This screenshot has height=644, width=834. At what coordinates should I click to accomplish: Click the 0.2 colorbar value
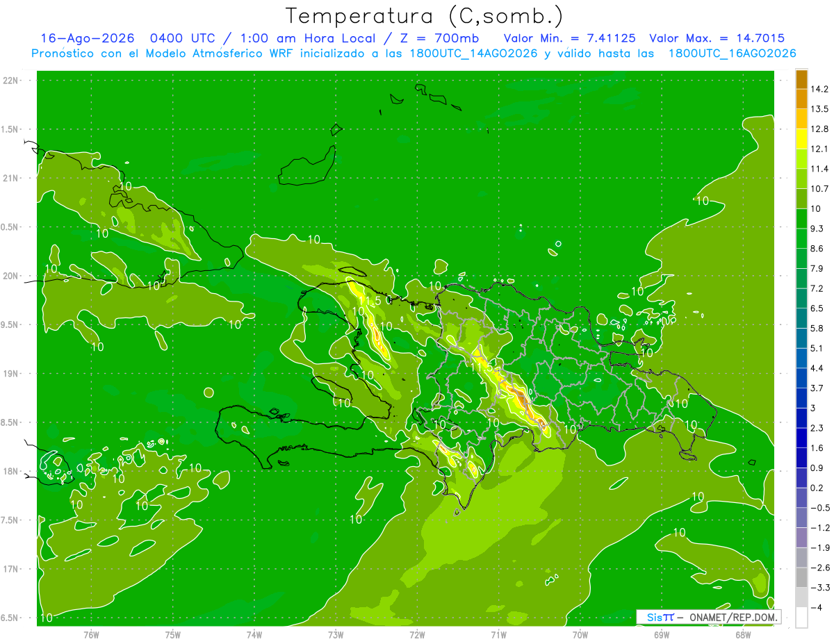[x=817, y=488]
